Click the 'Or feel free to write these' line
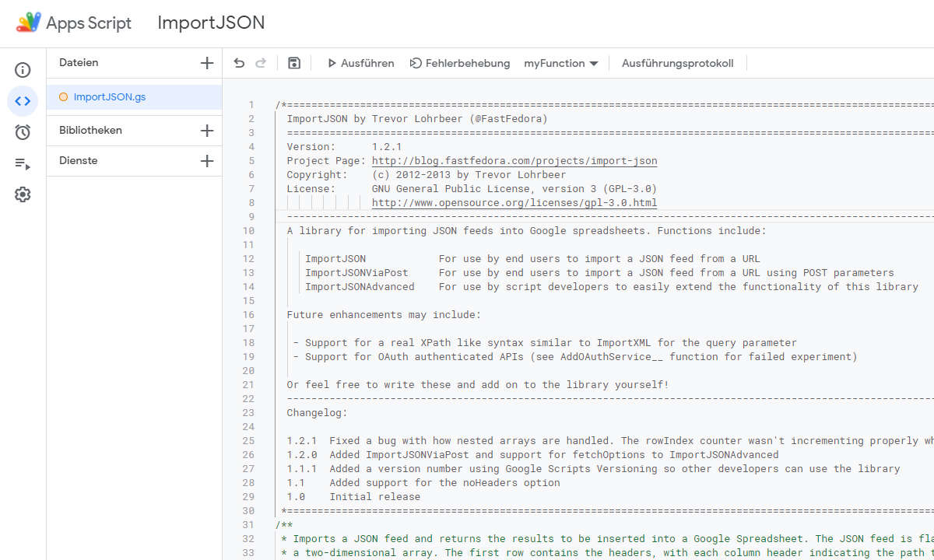The image size is (934, 560). pos(478,385)
